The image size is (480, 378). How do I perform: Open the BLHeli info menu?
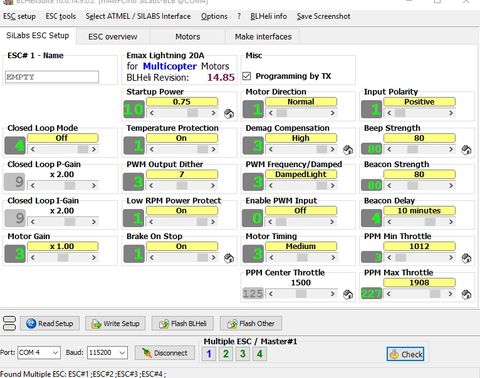[x=268, y=16]
